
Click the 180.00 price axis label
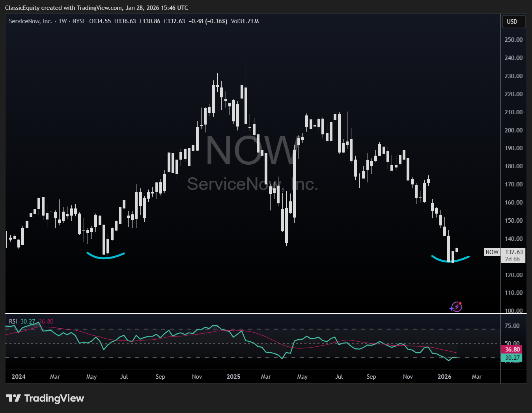pos(514,166)
